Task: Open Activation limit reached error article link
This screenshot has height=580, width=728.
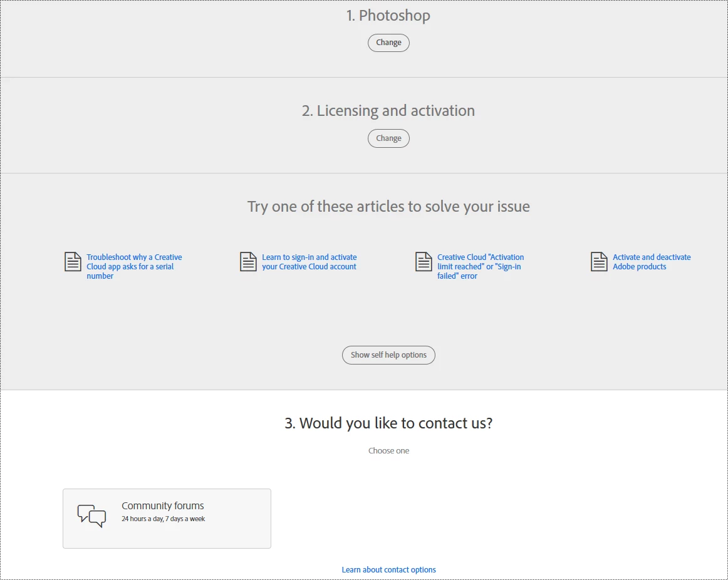Action: click(481, 266)
